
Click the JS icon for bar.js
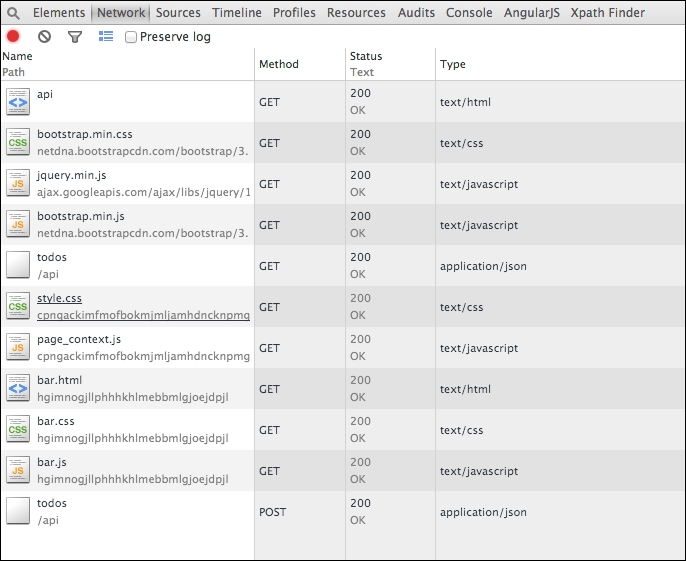[x=18, y=471]
